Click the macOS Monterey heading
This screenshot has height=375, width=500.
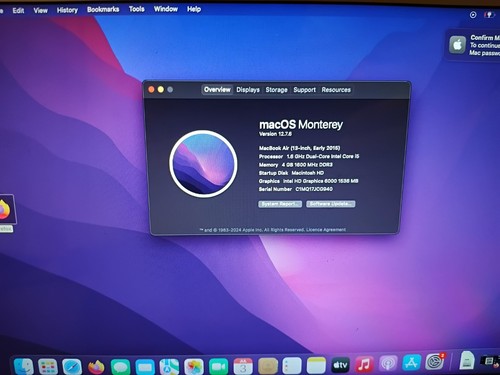(x=301, y=124)
